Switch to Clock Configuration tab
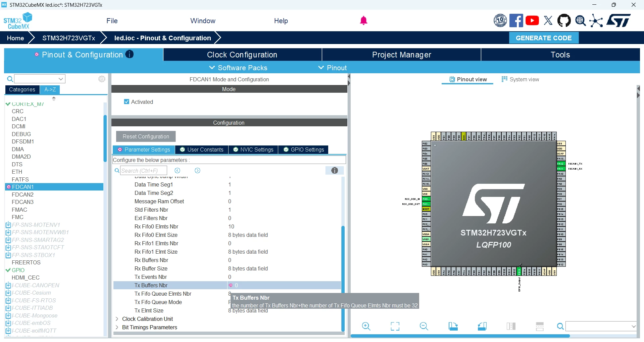Image resolution: width=644 pixels, height=342 pixels. coord(242,55)
